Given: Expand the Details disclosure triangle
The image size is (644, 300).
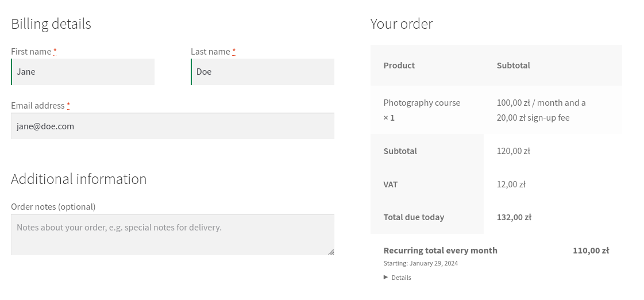Looking at the screenshot, I should (x=386, y=277).
